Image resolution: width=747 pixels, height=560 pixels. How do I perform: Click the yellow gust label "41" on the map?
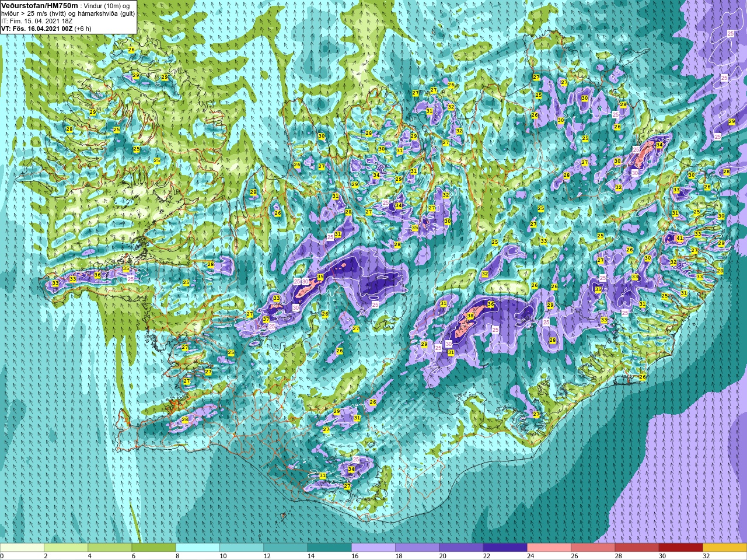[679, 238]
